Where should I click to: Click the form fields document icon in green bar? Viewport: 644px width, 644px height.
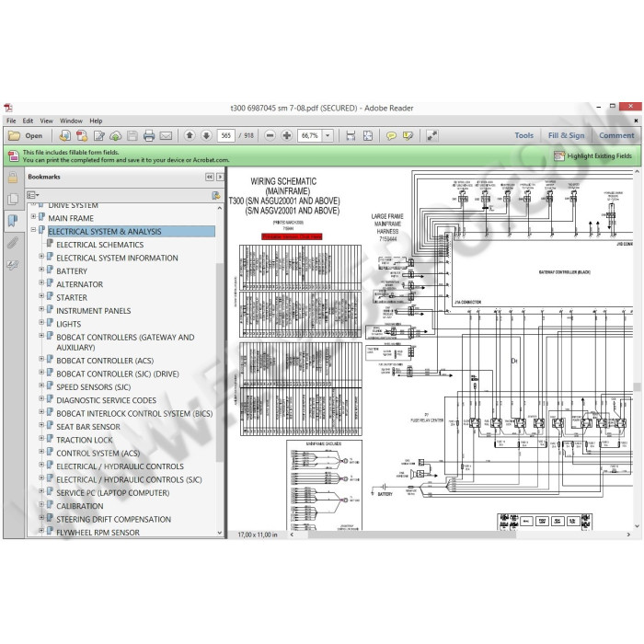(13, 156)
